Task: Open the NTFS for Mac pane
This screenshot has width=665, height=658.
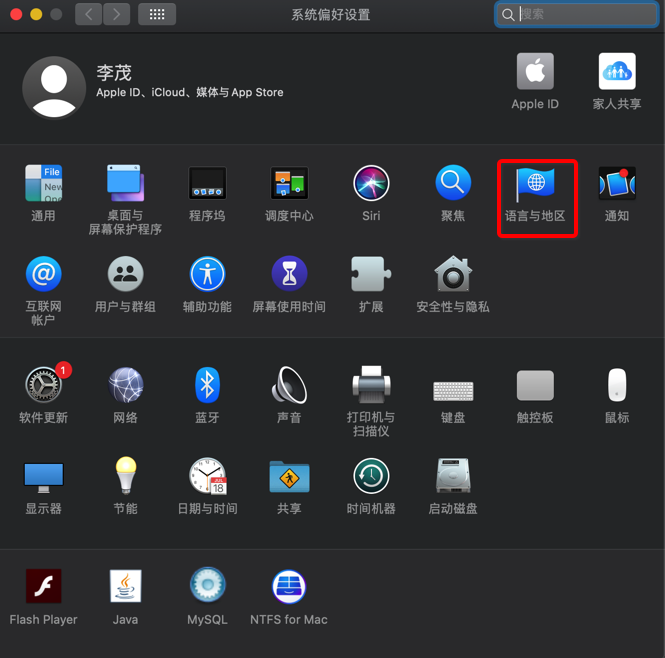Action: click(289, 587)
